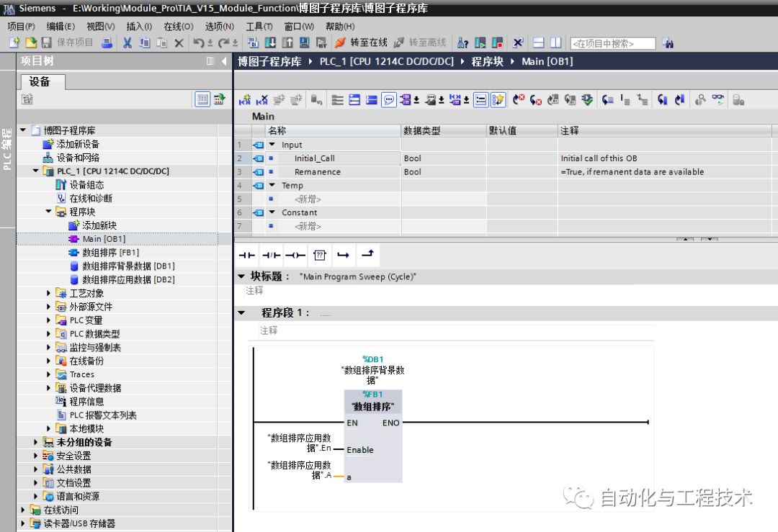The width and height of the screenshot is (778, 532).
Task: Click the open branch icon
Action: pyautogui.click(x=344, y=255)
